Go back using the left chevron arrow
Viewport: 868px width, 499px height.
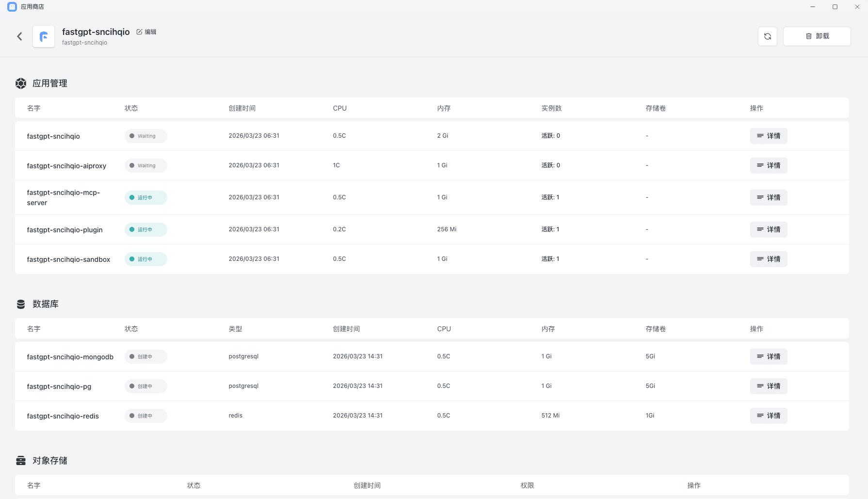[19, 36]
